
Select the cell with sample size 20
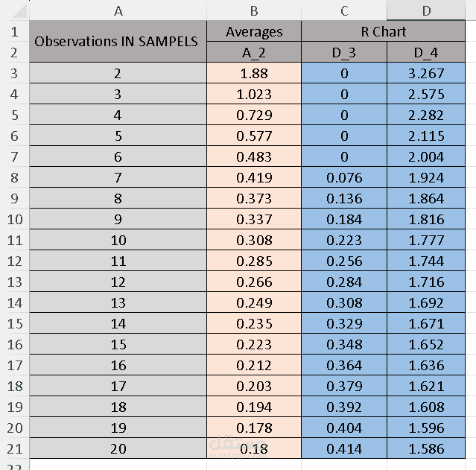pyautogui.click(x=118, y=448)
